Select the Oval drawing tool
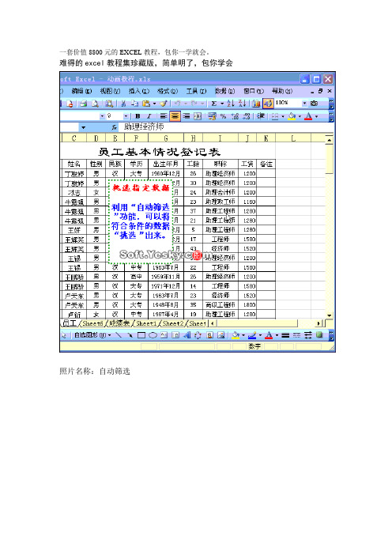392x555 pixels. (153, 335)
